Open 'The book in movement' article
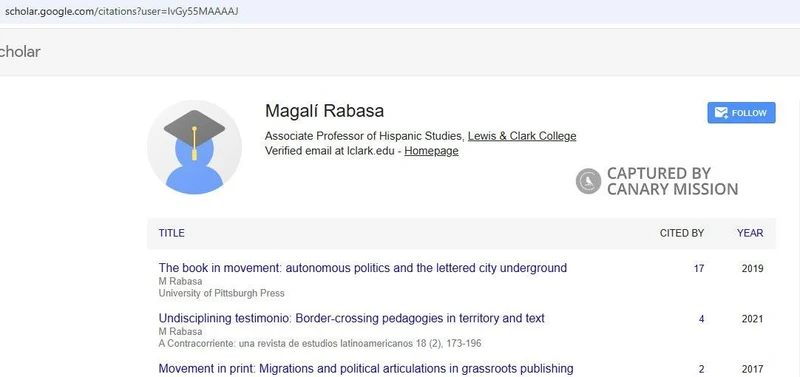The image size is (800, 377). 363,268
